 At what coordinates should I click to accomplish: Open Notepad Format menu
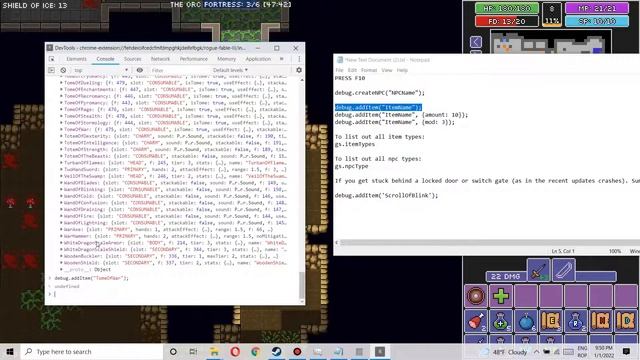[369, 70]
